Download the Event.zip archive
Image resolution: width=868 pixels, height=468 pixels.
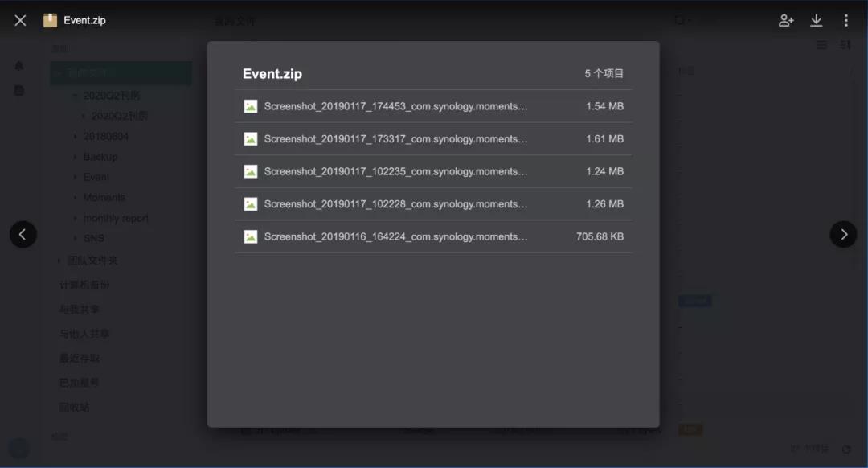pyautogui.click(x=817, y=21)
